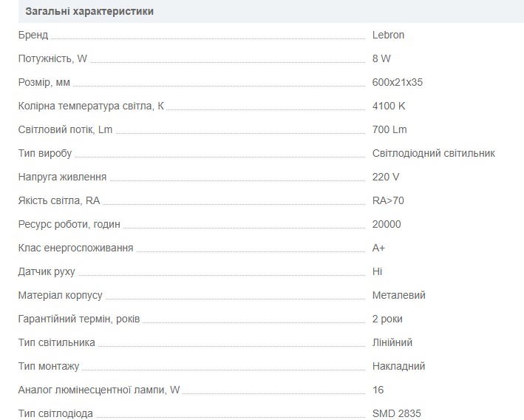Click the "Металевий" housing material value
The image size is (524, 420).
pyautogui.click(x=398, y=295)
